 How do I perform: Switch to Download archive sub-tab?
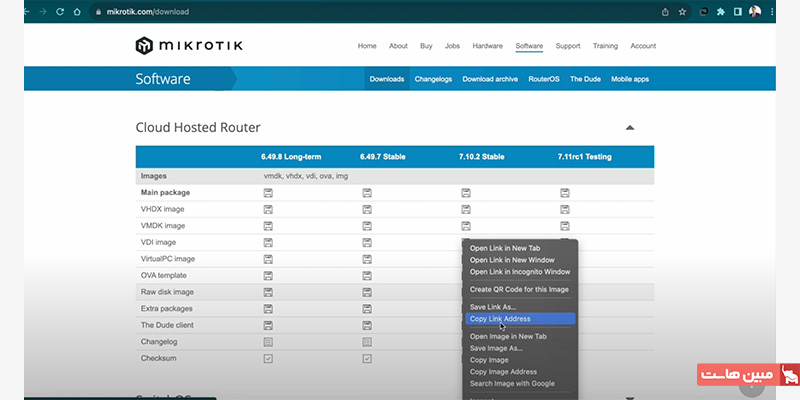(490, 79)
